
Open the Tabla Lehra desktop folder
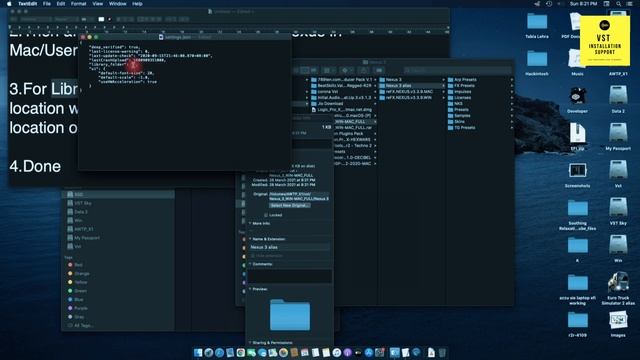pos(537,22)
